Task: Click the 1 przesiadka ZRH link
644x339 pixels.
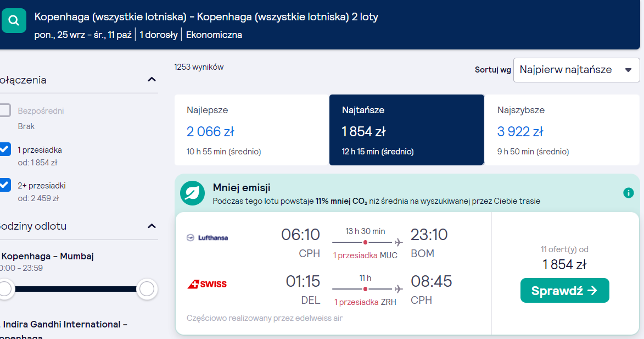Action: click(365, 302)
